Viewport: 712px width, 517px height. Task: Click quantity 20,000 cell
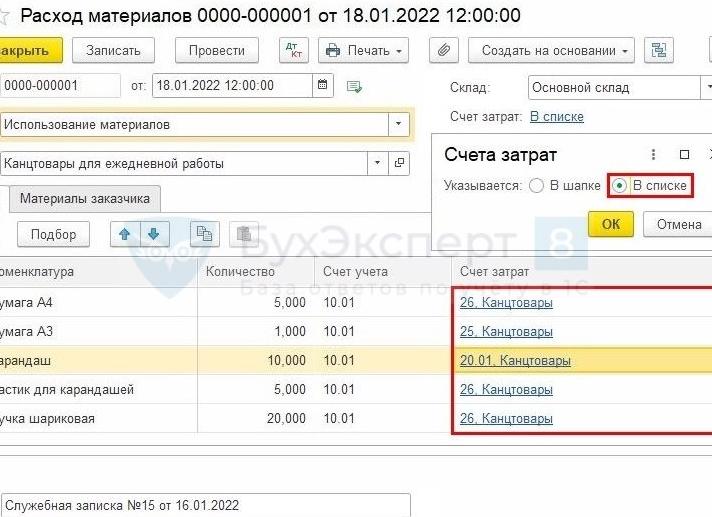point(287,419)
